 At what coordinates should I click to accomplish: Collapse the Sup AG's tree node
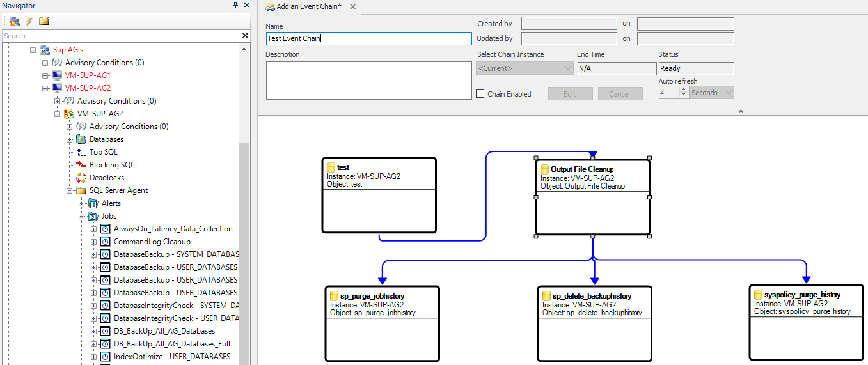coord(33,50)
